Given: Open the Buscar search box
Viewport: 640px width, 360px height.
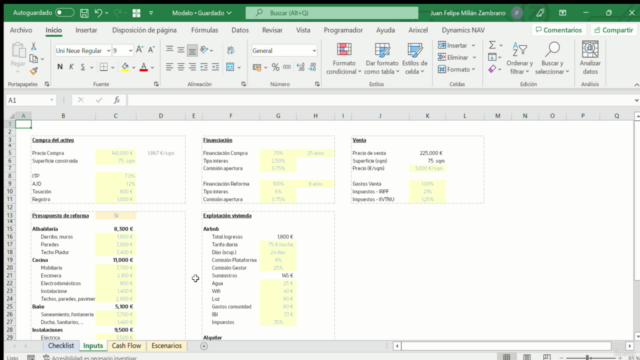Looking at the screenshot, I should tap(331, 13).
